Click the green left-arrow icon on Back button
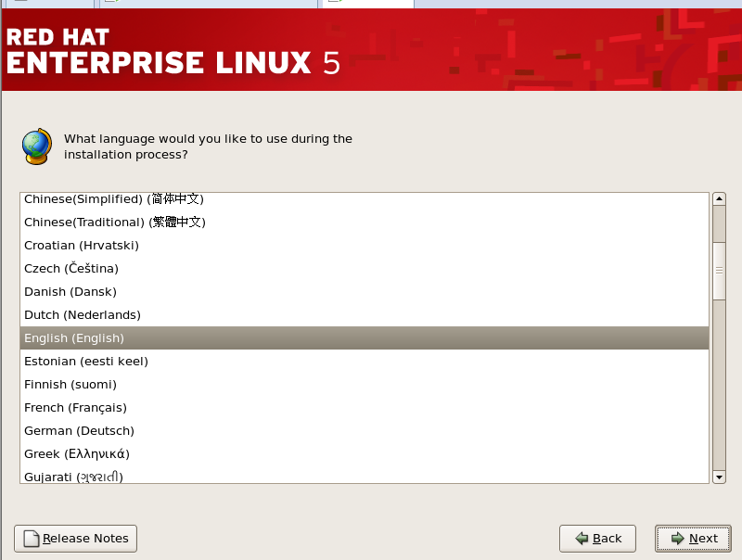Viewport: 742px width, 560px height. tap(582, 538)
